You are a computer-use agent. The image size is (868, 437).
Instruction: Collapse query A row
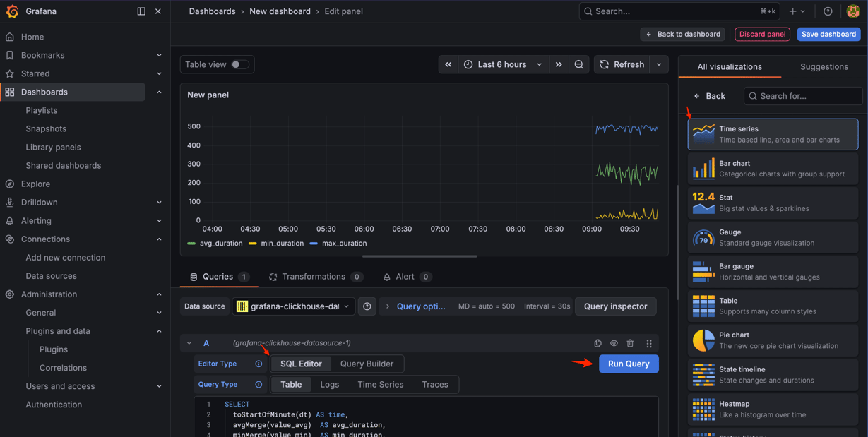189,343
